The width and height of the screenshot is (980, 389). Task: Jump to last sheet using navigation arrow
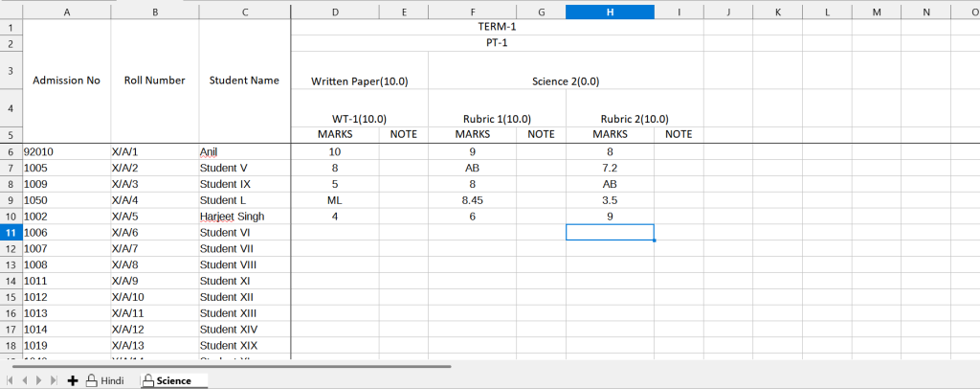pos(54,380)
